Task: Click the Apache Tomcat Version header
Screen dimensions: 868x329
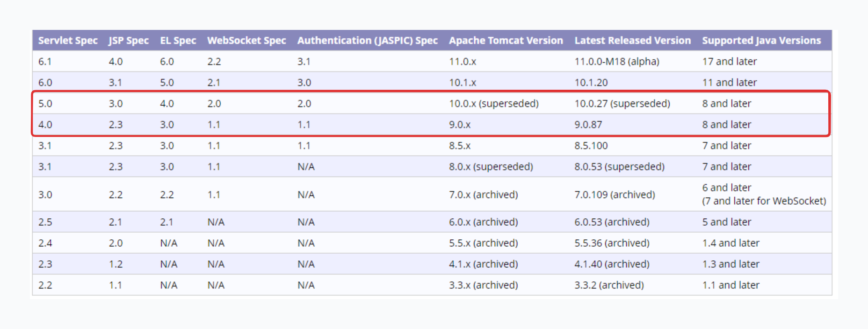Action: pyautogui.click(x=506, y=41)
